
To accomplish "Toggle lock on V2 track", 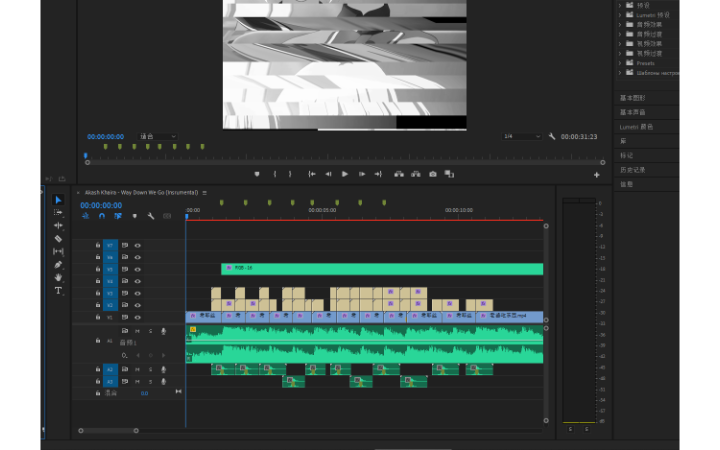I will click(98, 305).
